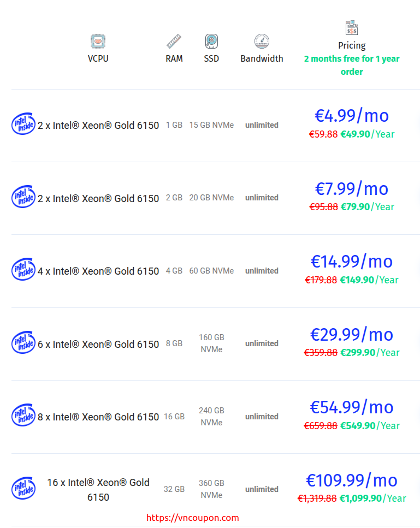Choose the €14.99/mo plan price
This screenshot has height=528, width=420.
(x=352, y=262)
